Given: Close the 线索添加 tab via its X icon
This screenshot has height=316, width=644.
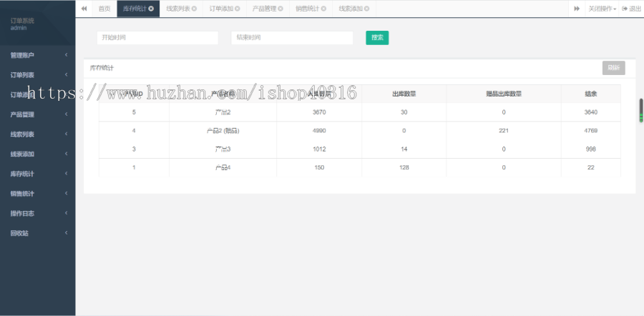Looking at the screenshot, I should (x=367, y=9).
